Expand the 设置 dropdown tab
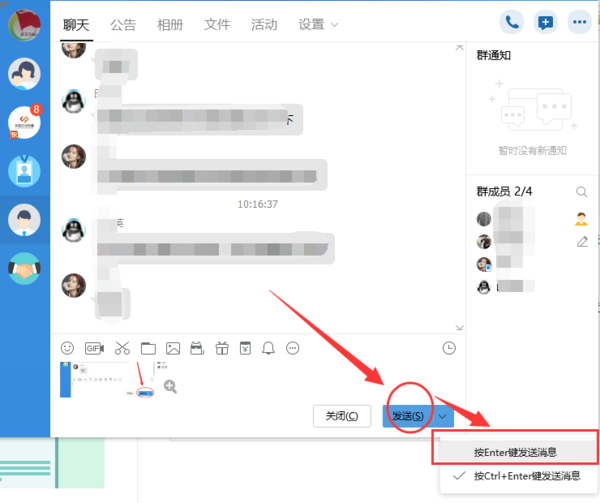Viewport: 600px width, 503px height. click(319, 24)
